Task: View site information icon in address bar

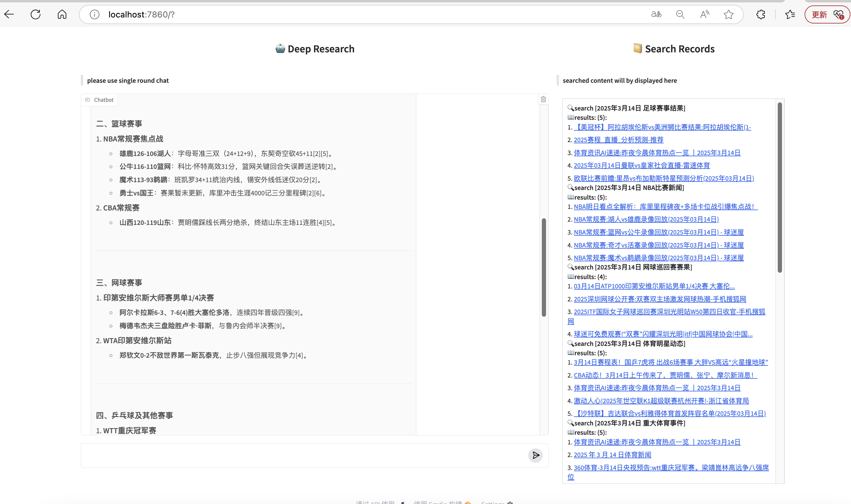Action: 95,14
